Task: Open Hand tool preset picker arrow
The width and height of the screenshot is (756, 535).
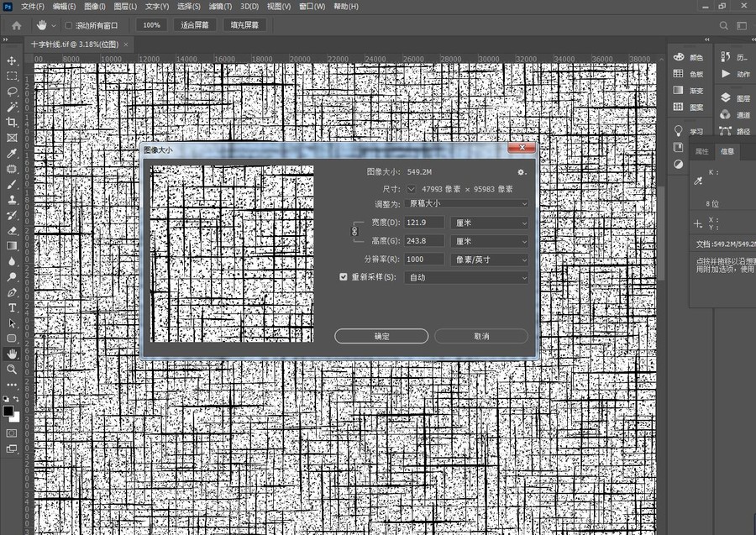Action: point(54,25)
